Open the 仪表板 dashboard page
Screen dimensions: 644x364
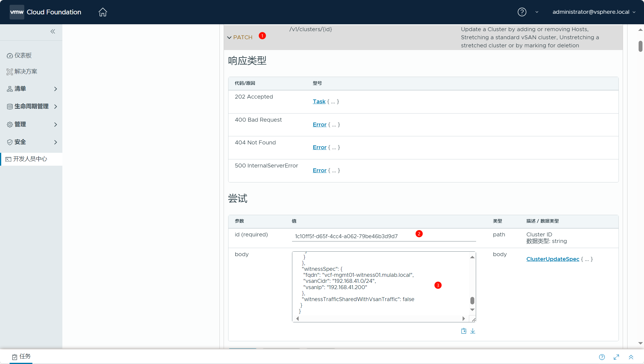[x=23, y=55]
